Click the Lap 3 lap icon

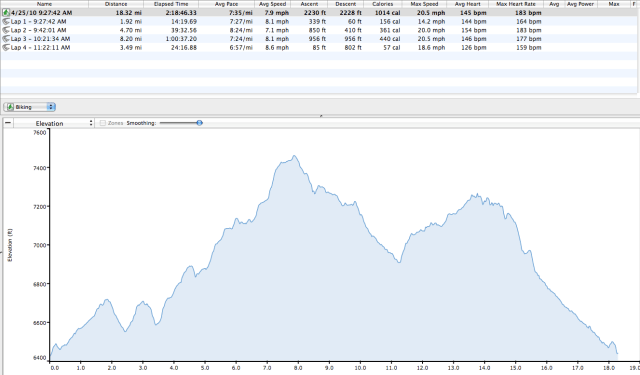coord(6,39)
